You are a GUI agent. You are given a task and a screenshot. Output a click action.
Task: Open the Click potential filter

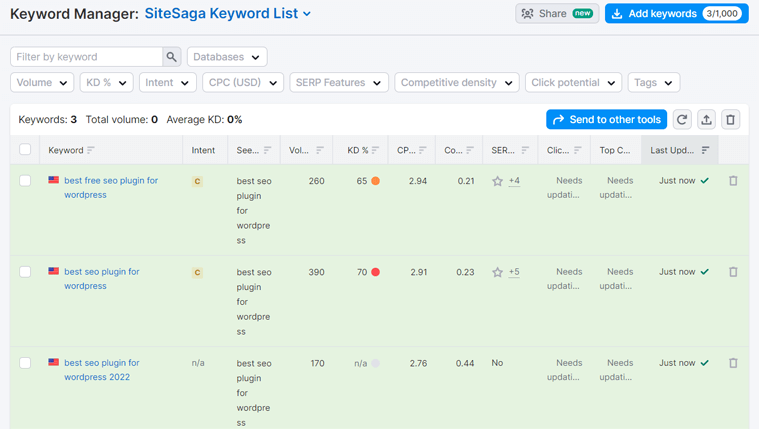coord(574,82)
